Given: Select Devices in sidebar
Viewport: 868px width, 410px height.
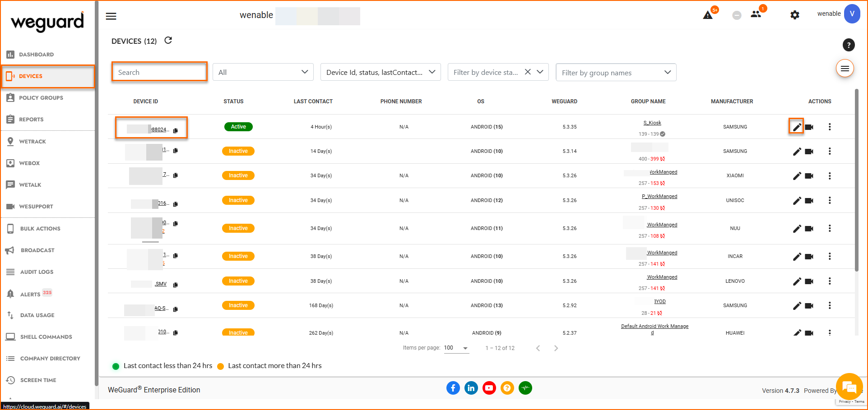Looking at the screenshot, I should (x=47, y=76).
